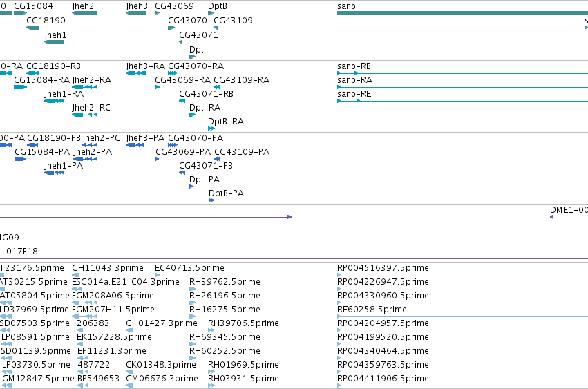The image size is (588, 389).
Task: Select the CG15084-PA protein label
Action: [x=42, y=152]
